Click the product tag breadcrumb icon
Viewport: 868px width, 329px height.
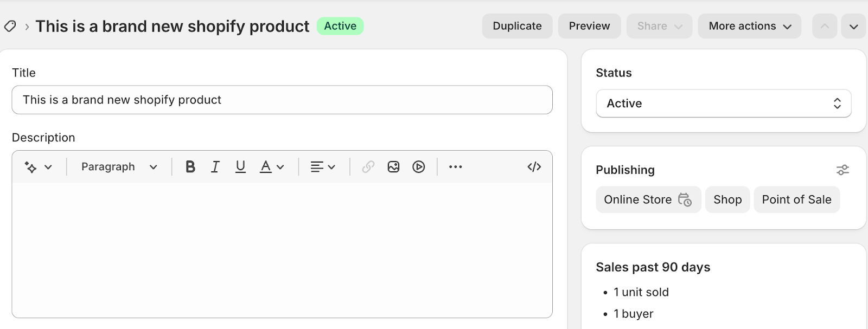tap(10, 26)
